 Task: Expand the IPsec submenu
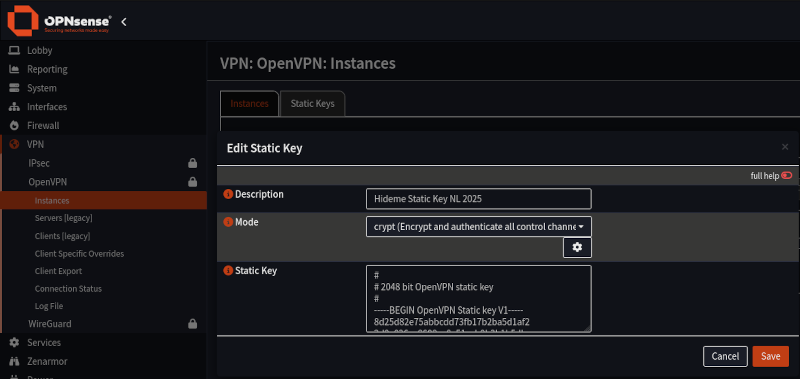click(x=103, y=163)
